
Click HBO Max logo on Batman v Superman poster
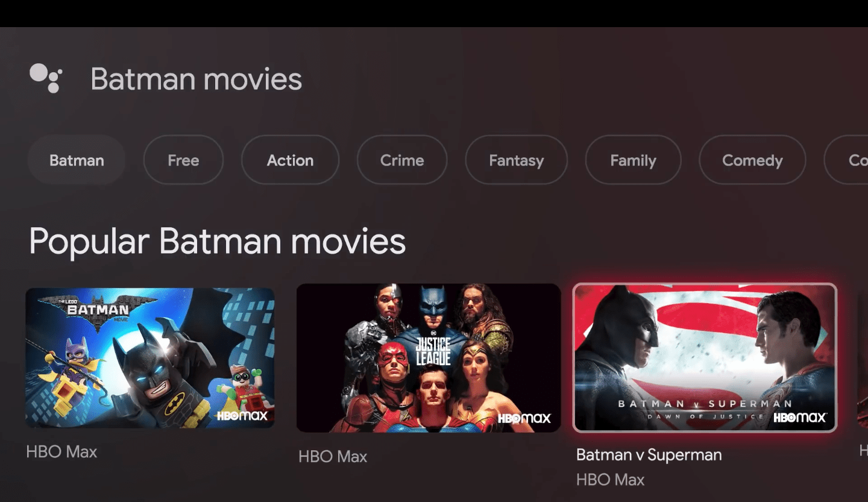point(800,417)
